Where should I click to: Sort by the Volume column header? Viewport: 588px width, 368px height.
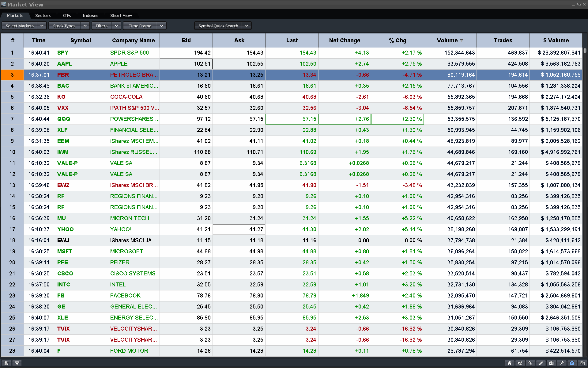coord(447,40)
